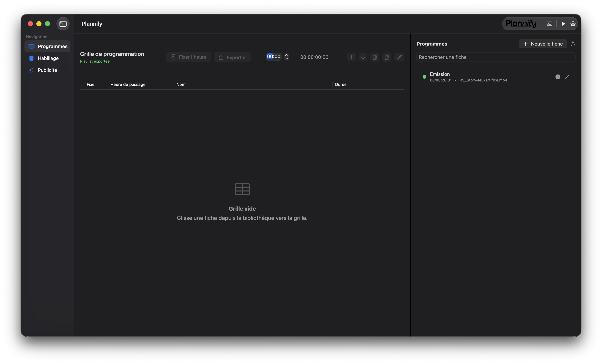This screenshot has width=602, height=364.
Task: Move the selected item up
Action: tap(351, 57)
